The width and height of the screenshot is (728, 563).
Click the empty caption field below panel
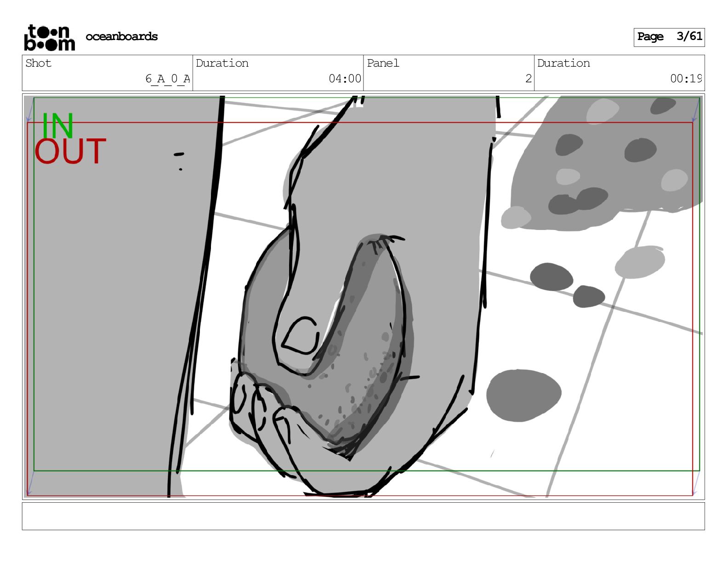point(363,516)
